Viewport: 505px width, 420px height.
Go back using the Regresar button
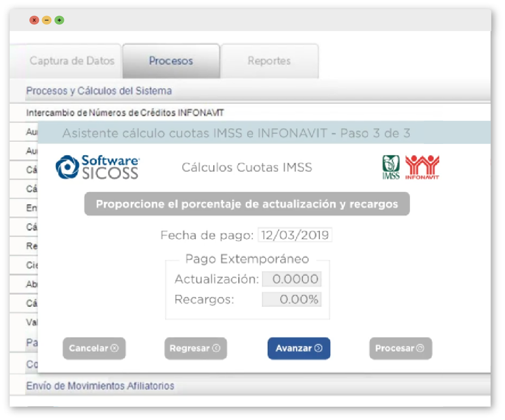tap(195, 348)
